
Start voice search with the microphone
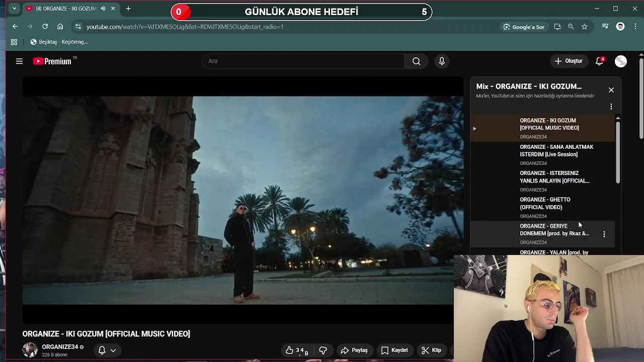442,61
